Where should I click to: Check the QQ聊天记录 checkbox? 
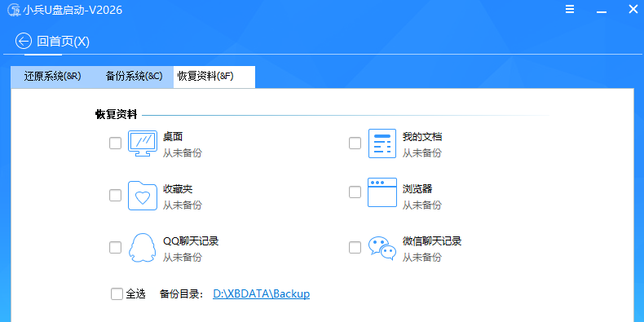(x=115, y=248)
